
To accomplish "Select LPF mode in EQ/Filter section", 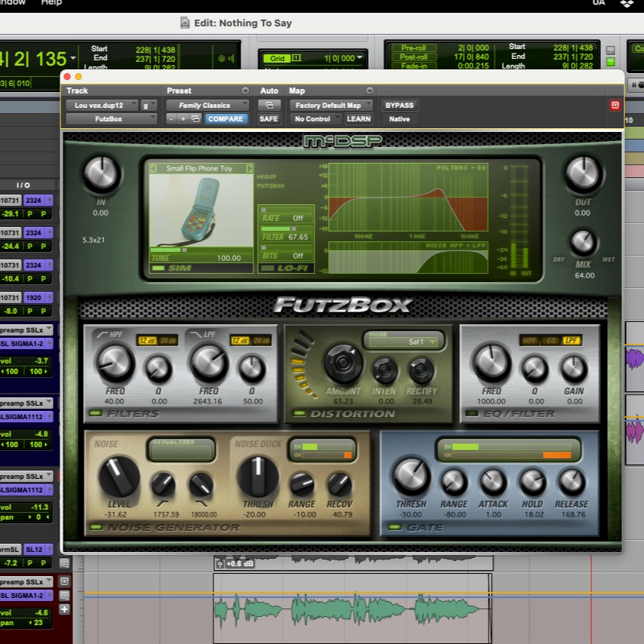I will [571, 341].
